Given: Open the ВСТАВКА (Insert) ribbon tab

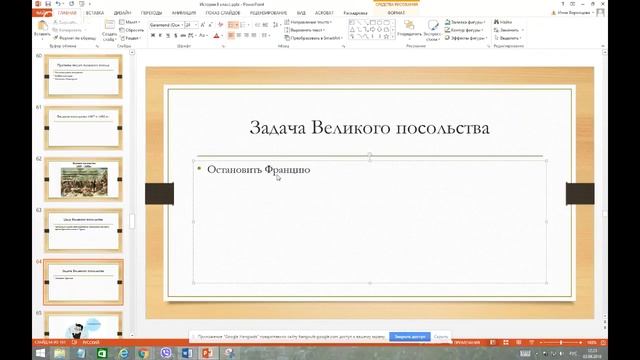Looking at the screenshot, I should click(95, 13).
